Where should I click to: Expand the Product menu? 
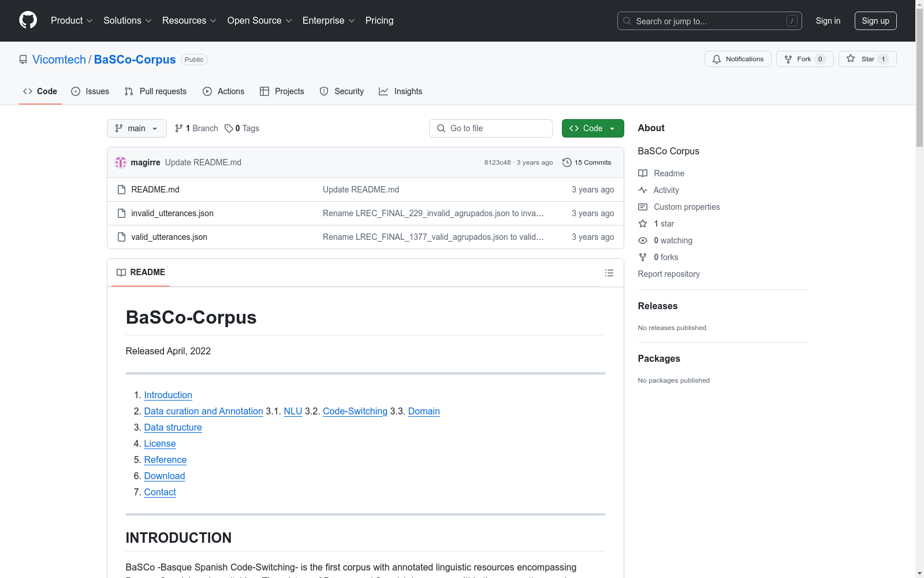pyautogui.click(x=72, y=21)
